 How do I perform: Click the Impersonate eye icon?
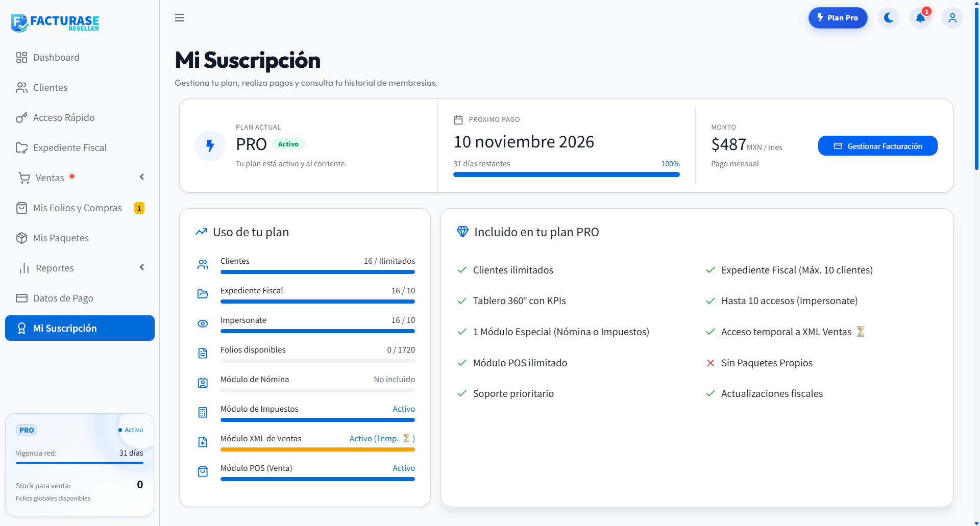pyautogui.click(x=203, y=323)
